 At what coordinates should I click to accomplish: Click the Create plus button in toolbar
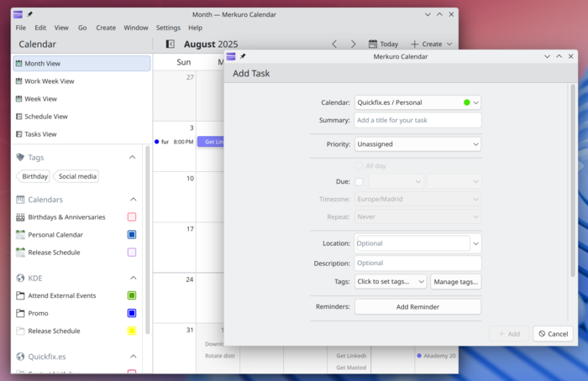(x=427, y=44)
